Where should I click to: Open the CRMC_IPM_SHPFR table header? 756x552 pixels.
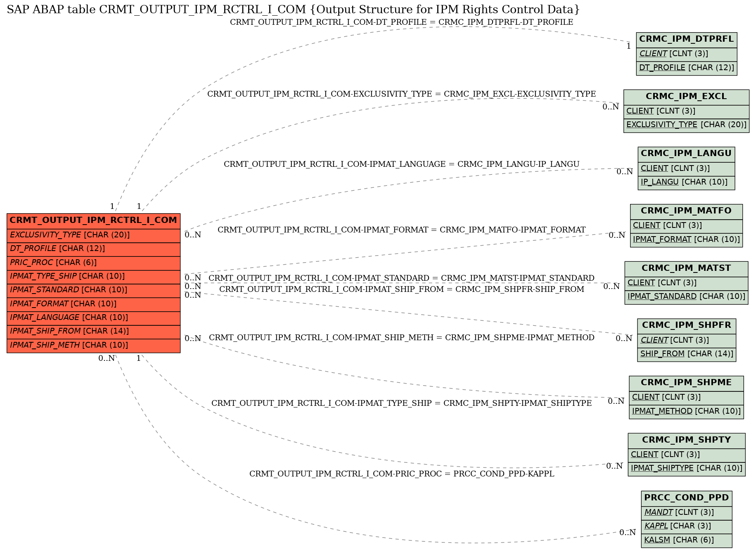(x=686, y=326)
